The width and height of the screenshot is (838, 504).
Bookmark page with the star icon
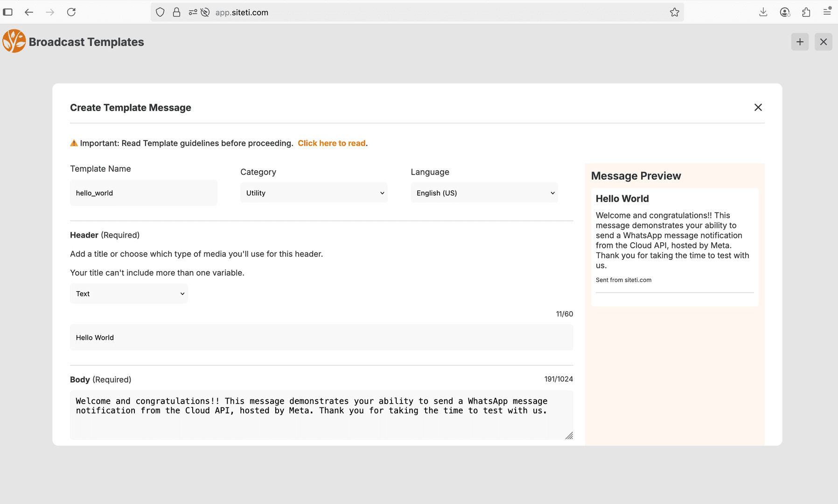[674, 12]
